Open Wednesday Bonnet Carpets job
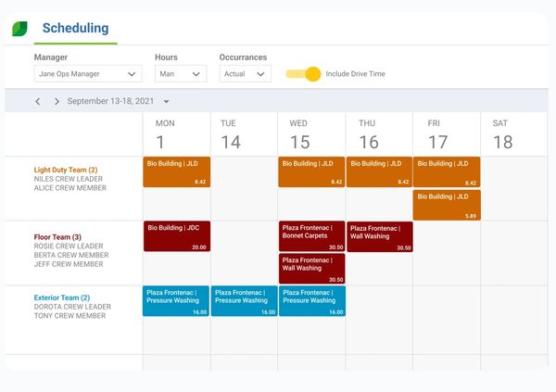This screenshot has width=556, height=392. (x=311, y=236)
